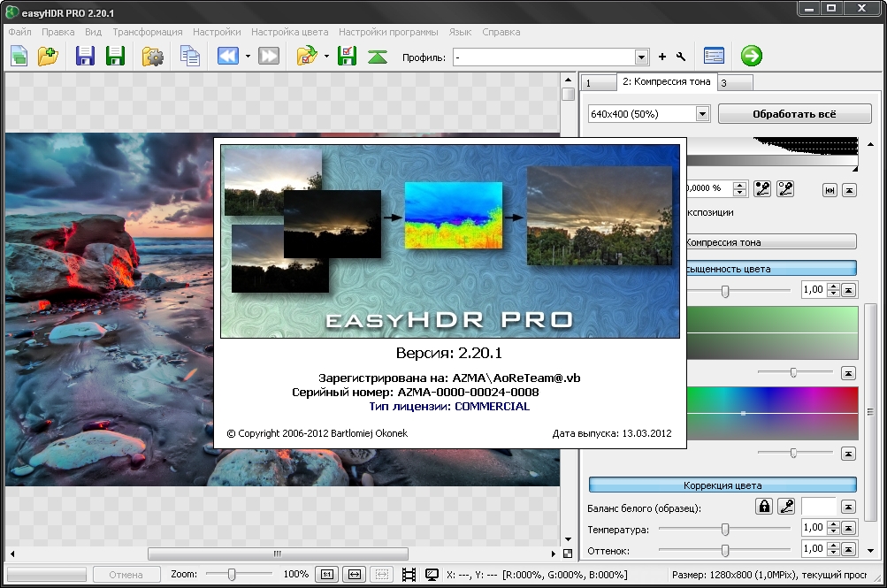Open batch processing dropdown arrow in toolbar
Image resolution: width=887 pixels, height=588 pixels.
coord(326,57)
